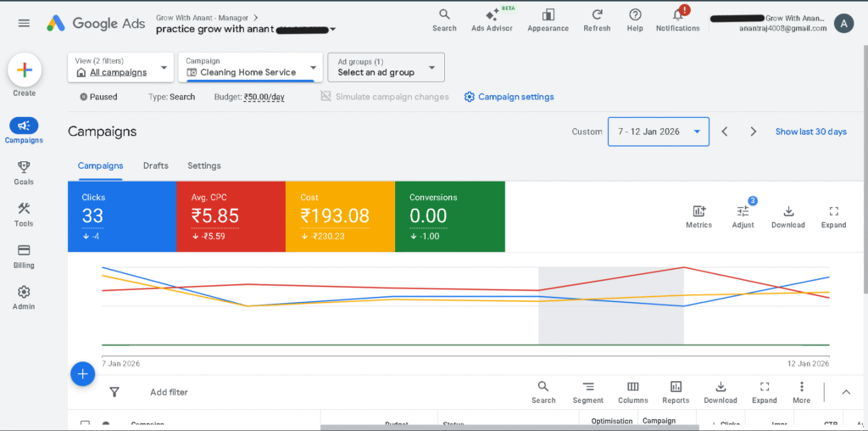The width and height of the screenshot is (868, 431).
Task: Toggle the Clicks metric card
Action: pos(122,216)
